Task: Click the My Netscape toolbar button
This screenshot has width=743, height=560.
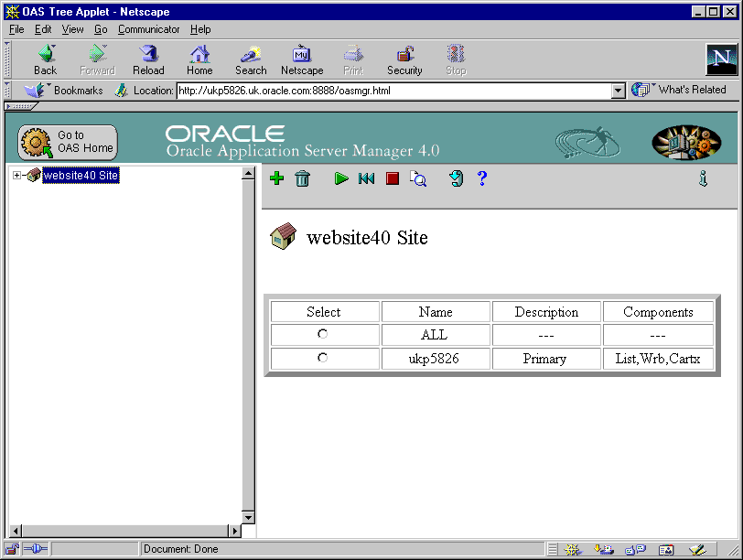Action: point(302,60)
